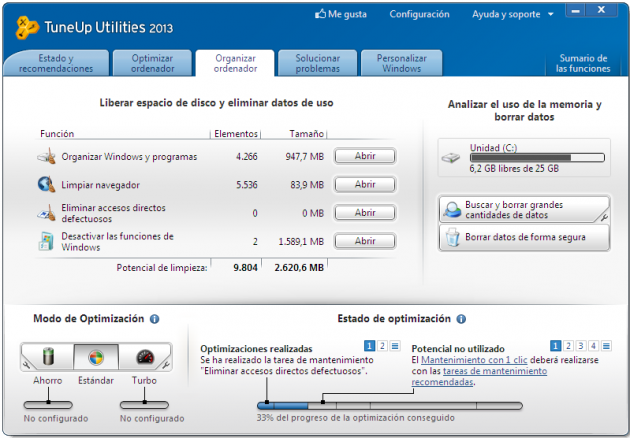Screen dimensions: 630x438
Task: Click the Buscar y borrar magnifier icon
Action: (x=452, y=209)
